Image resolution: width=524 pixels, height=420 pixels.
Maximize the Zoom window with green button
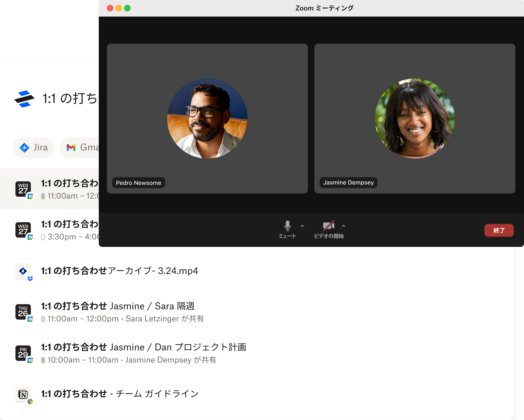127,8
